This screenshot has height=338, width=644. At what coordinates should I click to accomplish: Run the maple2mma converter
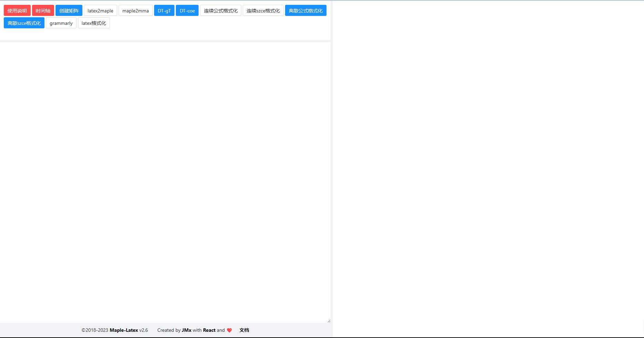(x=135, y=11)
